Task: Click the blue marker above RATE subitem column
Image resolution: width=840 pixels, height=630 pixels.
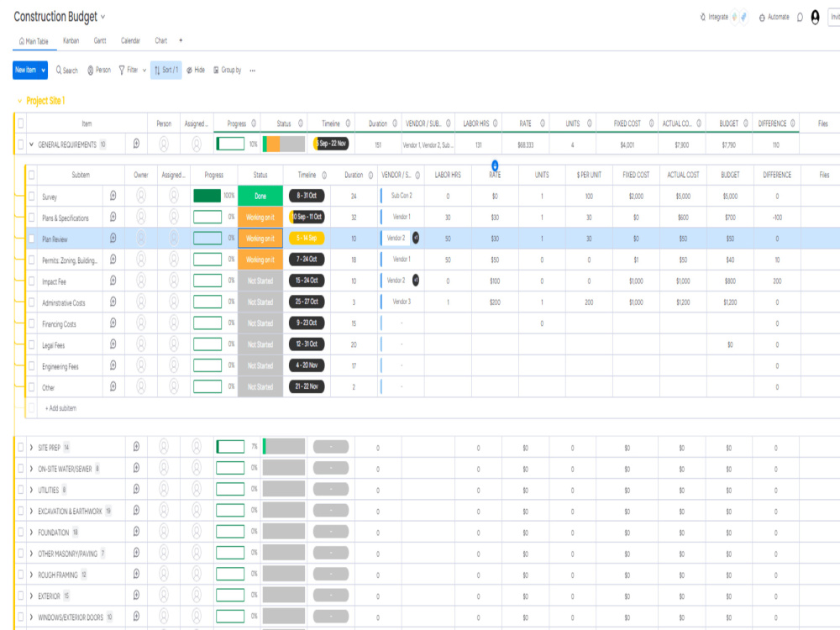Action: point(495,165)
